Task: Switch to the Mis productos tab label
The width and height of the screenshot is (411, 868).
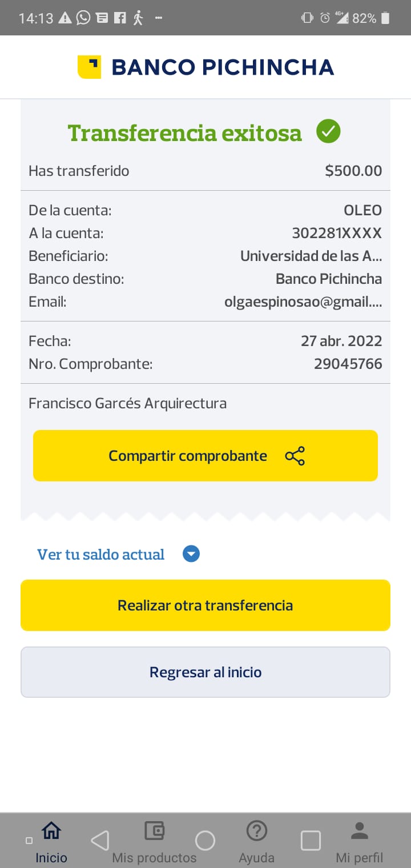Action: click(154, 858)
